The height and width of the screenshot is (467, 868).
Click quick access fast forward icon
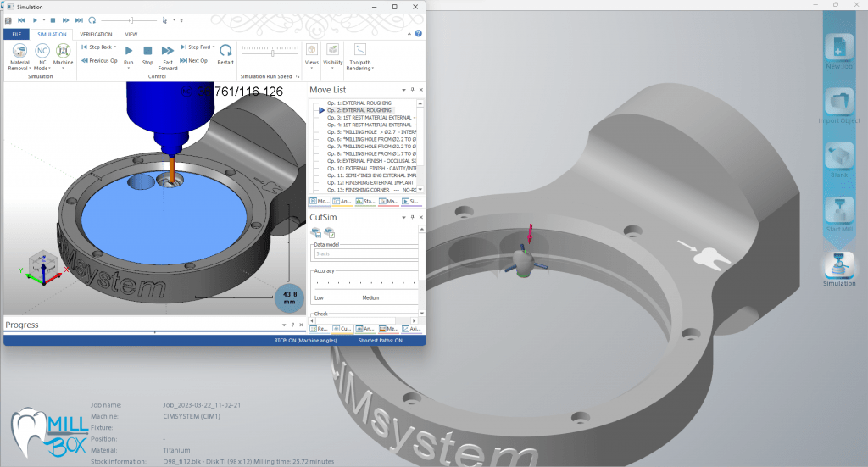click(x=65, y=20)
